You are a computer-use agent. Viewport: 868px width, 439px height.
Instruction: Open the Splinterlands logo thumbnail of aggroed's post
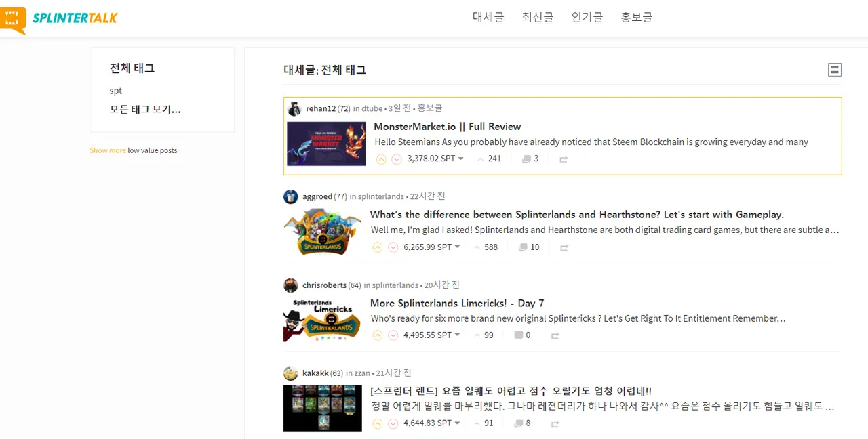tap(323, 231)
